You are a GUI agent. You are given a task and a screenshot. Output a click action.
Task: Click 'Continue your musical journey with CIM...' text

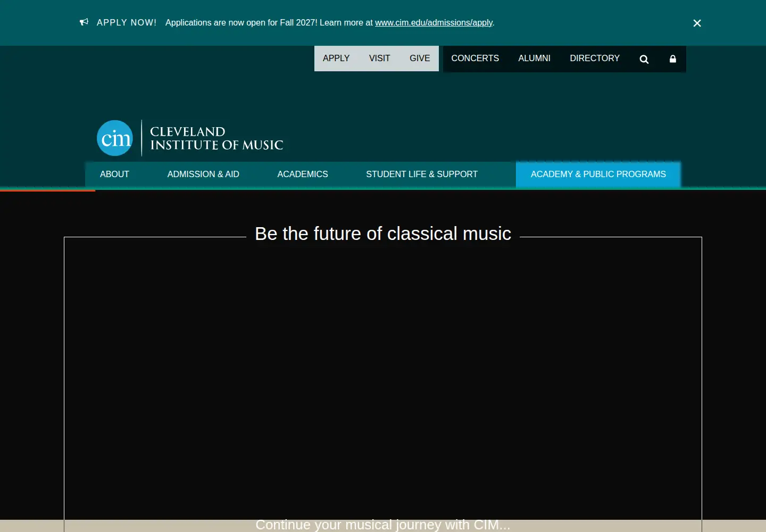tap(383, 525)
